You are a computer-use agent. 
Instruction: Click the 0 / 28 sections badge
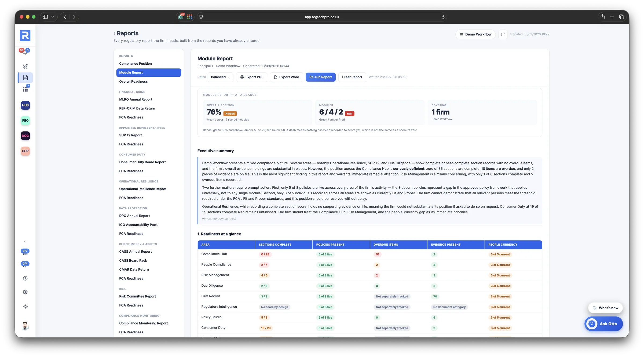[265, 254]
